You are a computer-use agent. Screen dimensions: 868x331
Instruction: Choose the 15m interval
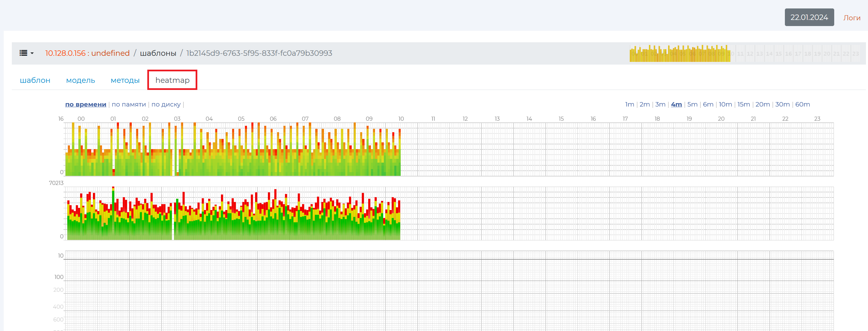tap(743, 104)
